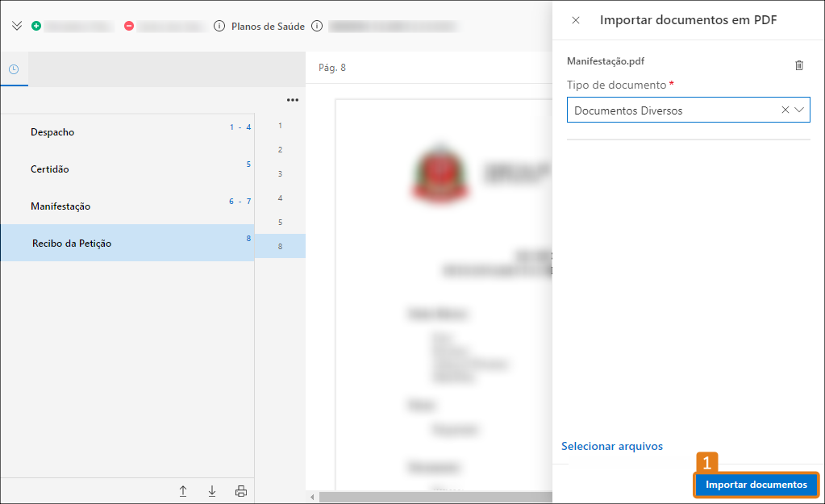Viewport: 825px width, 504px height.
Task: Clear the document type with the X icon
Action: point(784,110)
